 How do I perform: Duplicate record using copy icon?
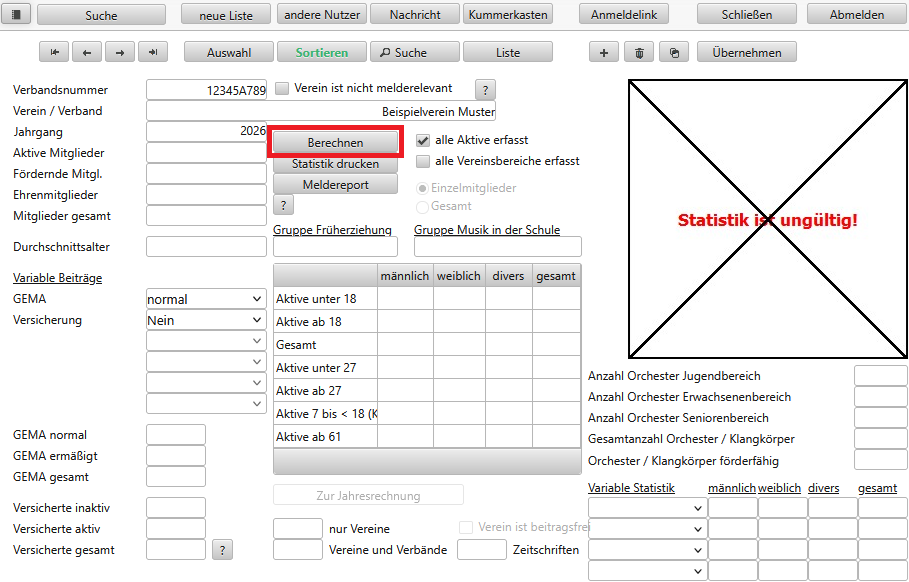pos(675,53)
